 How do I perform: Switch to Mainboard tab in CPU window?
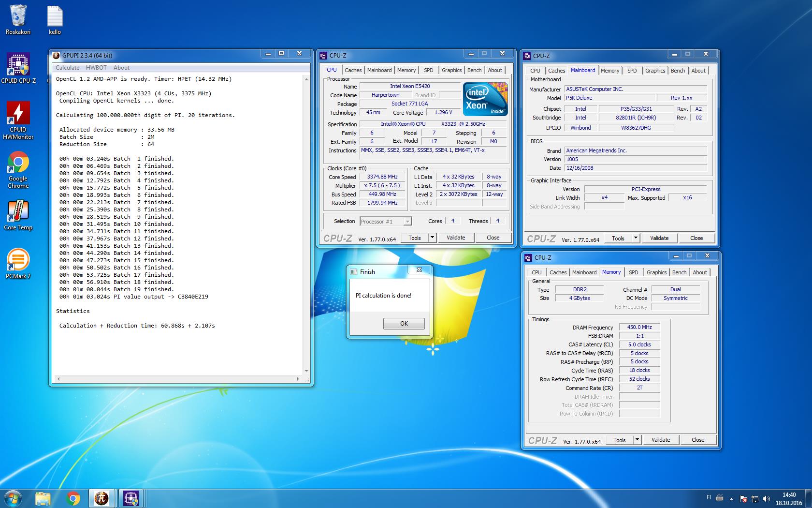(379, 70)
